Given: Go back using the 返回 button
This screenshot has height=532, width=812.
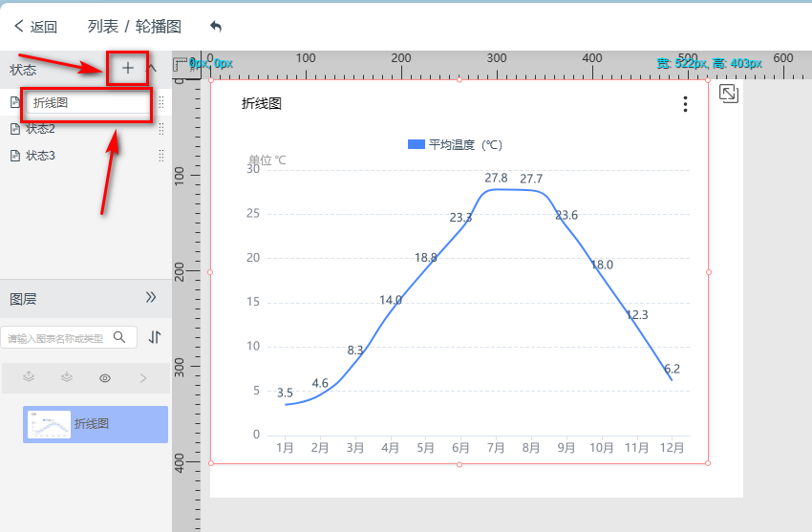Looking at the screenshot, I should click(35, 27).
